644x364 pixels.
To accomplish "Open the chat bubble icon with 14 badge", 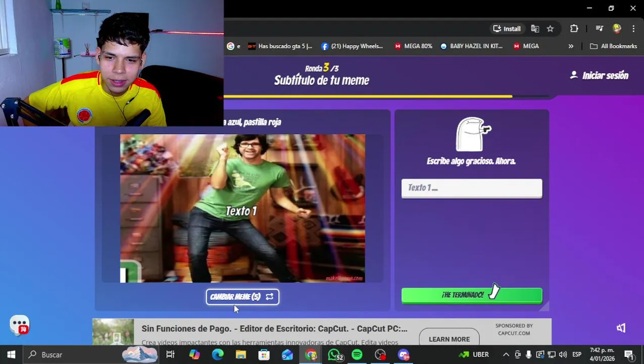I will [x=19, y=325].
